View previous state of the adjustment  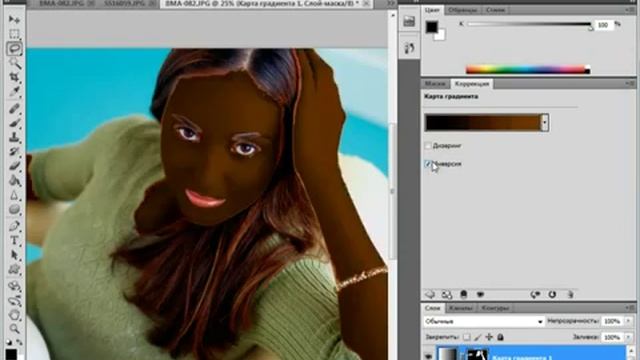click(x=535, y=294)
